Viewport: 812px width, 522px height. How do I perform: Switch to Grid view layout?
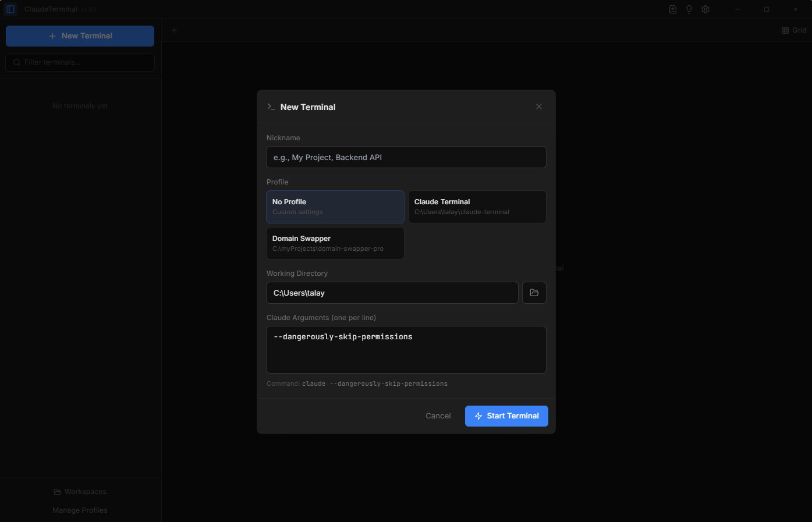(794, 30)
